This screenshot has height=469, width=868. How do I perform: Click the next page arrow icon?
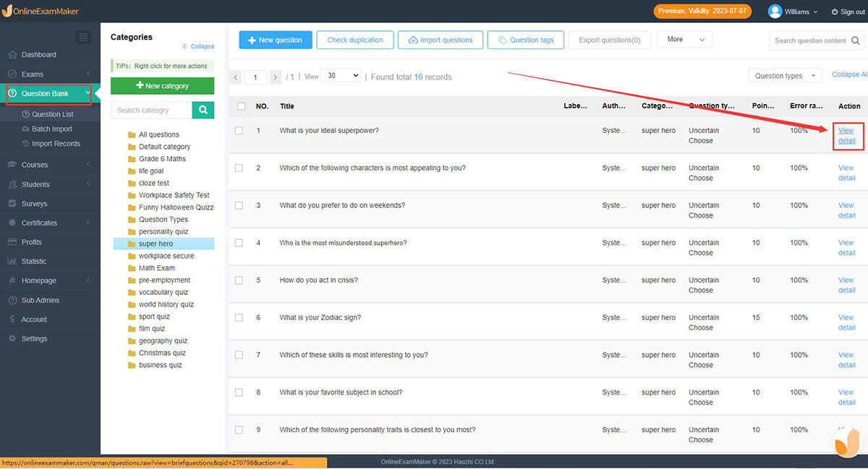[x=275, y=77]
